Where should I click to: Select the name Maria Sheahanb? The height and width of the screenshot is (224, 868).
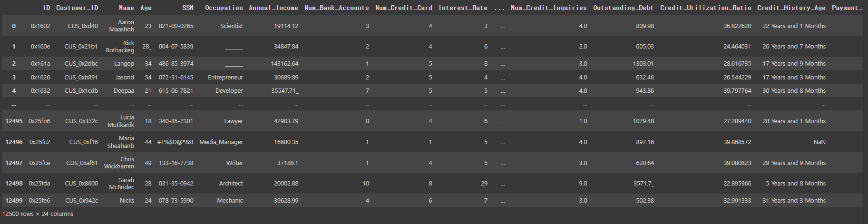(121, 142)
